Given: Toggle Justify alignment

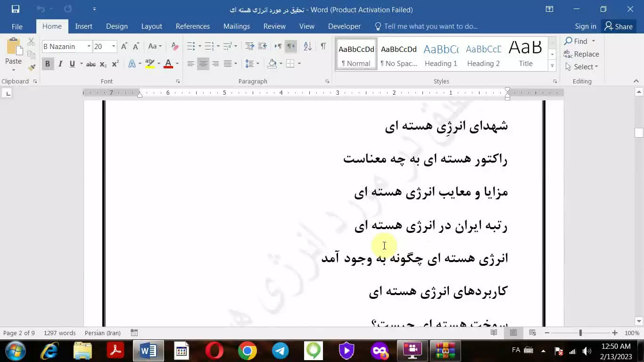Looking at the screenshot, I should pos(228,64).
